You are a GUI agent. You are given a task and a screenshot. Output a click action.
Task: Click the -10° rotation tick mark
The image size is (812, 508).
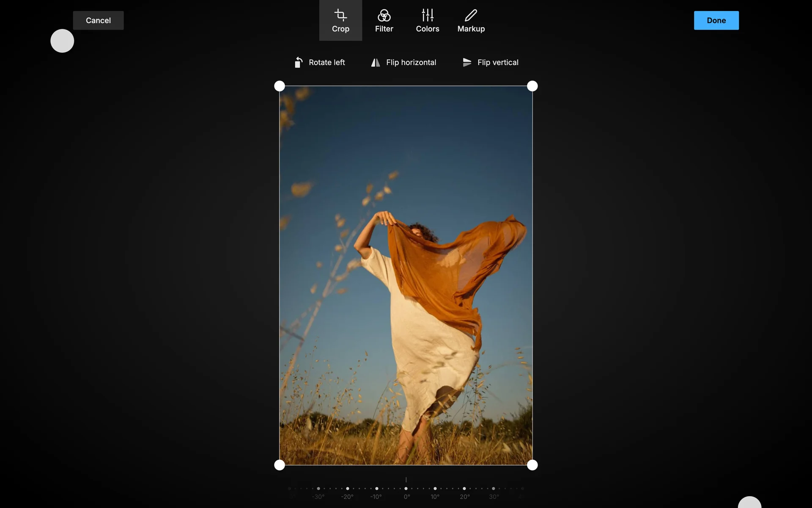pos(377,489)
